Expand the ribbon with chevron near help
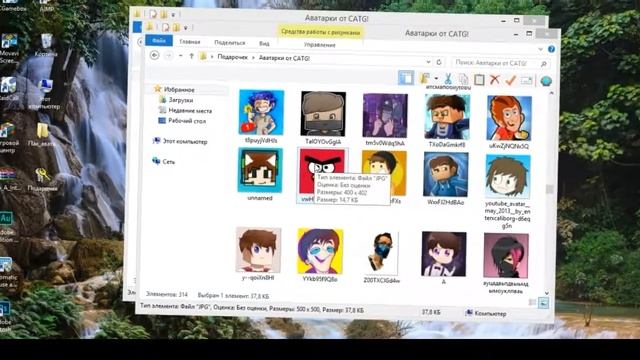 [x=540, y=49]
